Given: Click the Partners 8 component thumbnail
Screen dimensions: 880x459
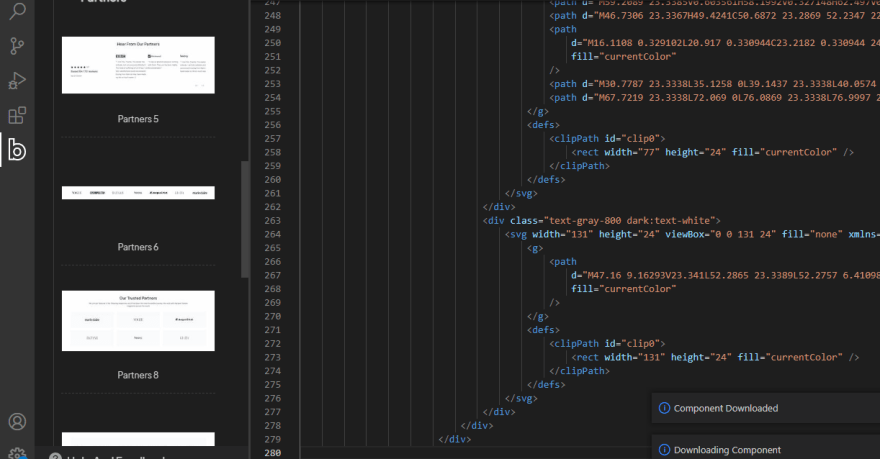Looking at the screenshot, I should (138, 320).
